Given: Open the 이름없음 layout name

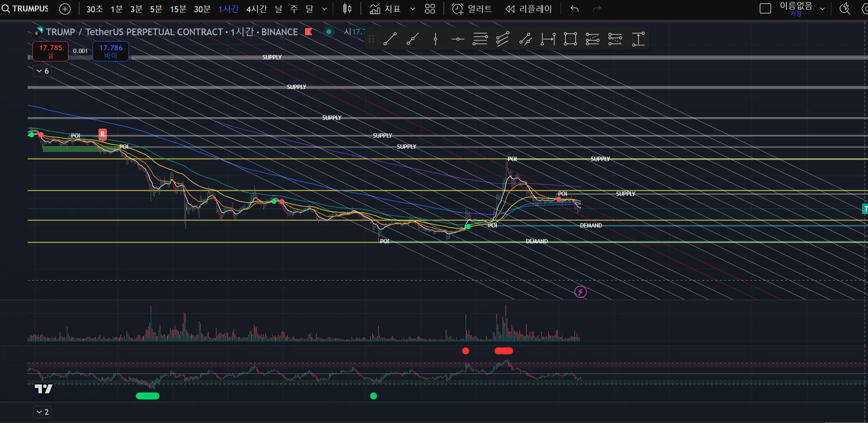Looking at the screenshot, I should (x=796, y=6).
